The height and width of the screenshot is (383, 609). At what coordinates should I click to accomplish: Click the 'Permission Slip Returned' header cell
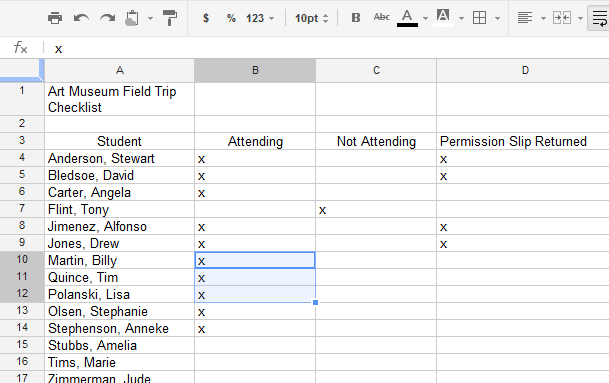(x=523, y=141)
